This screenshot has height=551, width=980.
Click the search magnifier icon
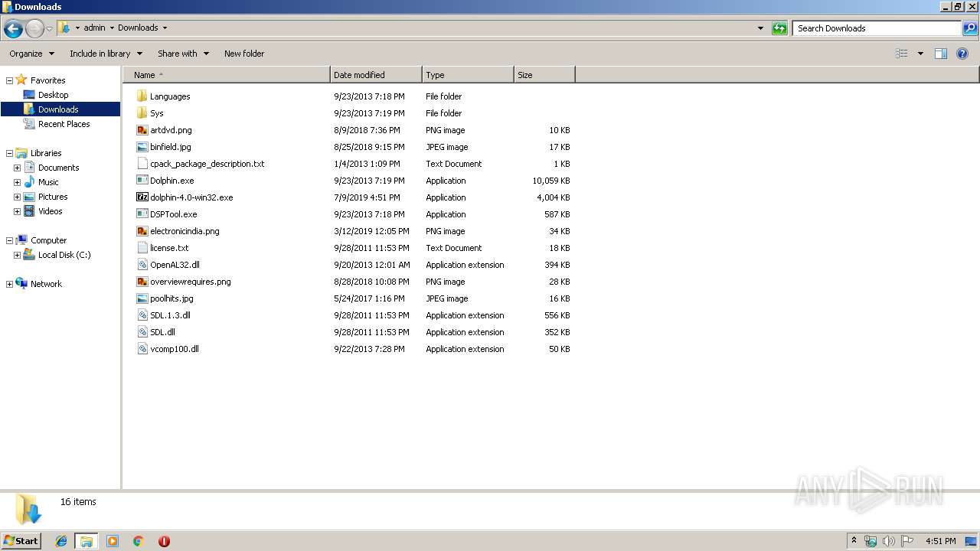(x=970, y=28)
